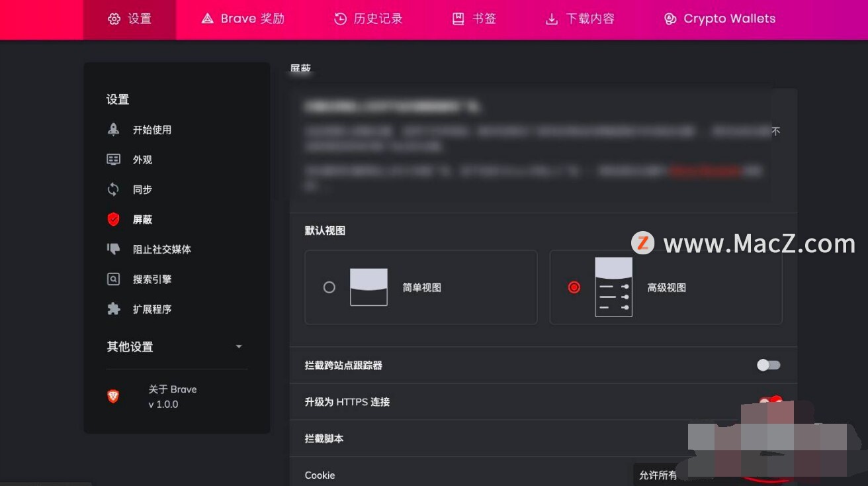Click the 拦截脚本 label
The image size is (868, 486).
[x=324, y=438]
